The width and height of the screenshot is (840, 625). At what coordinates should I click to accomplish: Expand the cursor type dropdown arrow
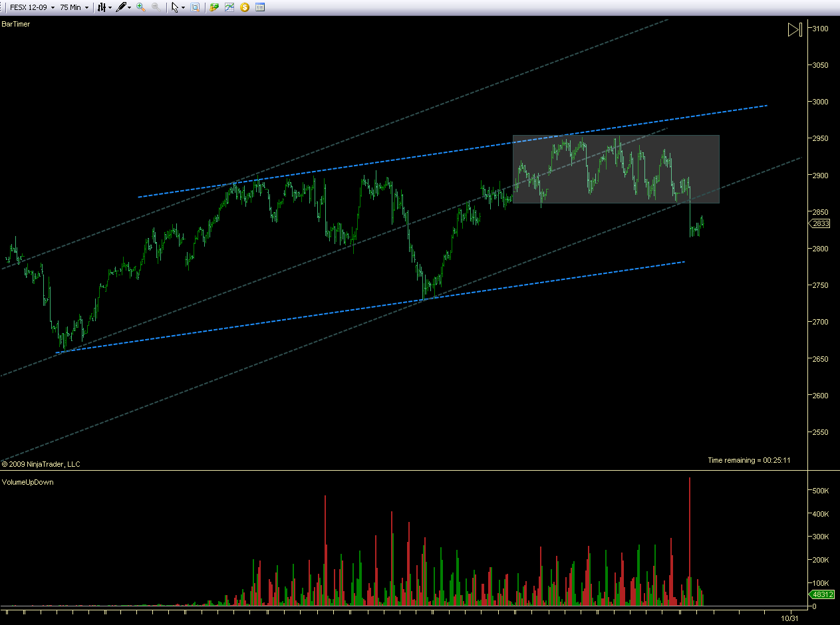[183, 7]
